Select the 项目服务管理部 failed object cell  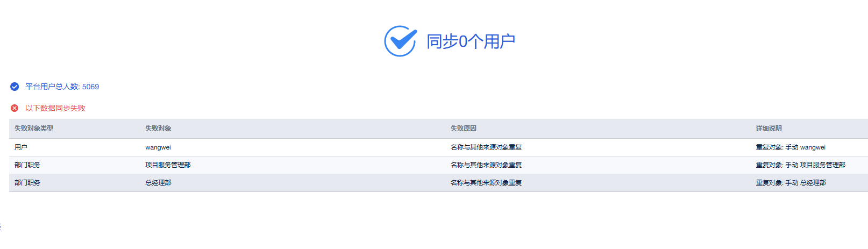click(168, 165)
